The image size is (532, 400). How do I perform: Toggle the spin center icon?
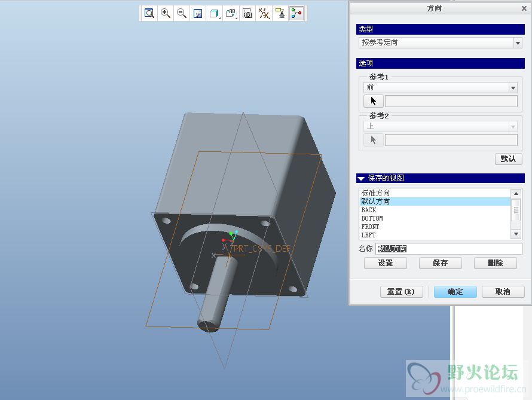pyautogui.click(x=296, y=13)
